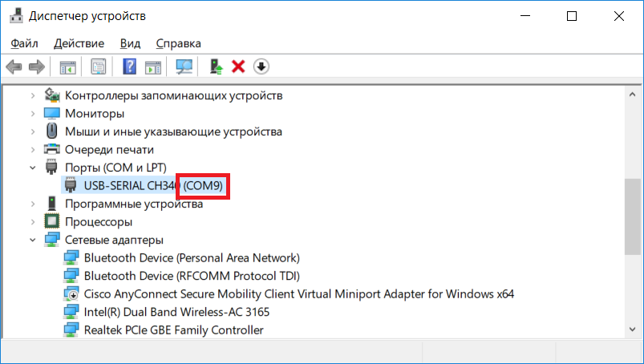Screen dimensions: 644x364
Task: Click the Update driver toolbar icon
Action: coord(216,67)
